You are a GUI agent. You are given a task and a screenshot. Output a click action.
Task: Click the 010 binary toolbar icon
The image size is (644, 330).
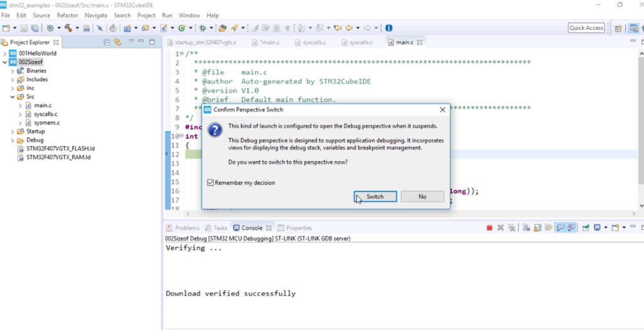point(86,28)
